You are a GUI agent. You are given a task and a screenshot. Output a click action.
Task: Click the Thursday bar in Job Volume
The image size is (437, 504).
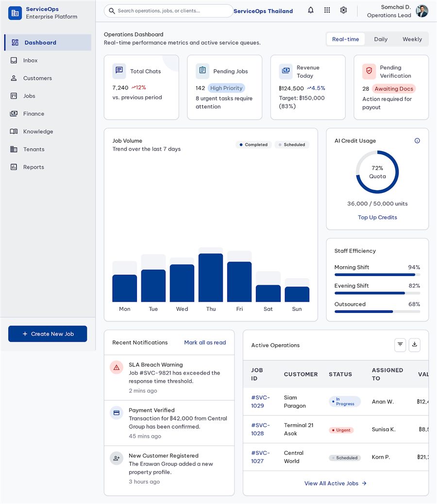tap(211, 278)
